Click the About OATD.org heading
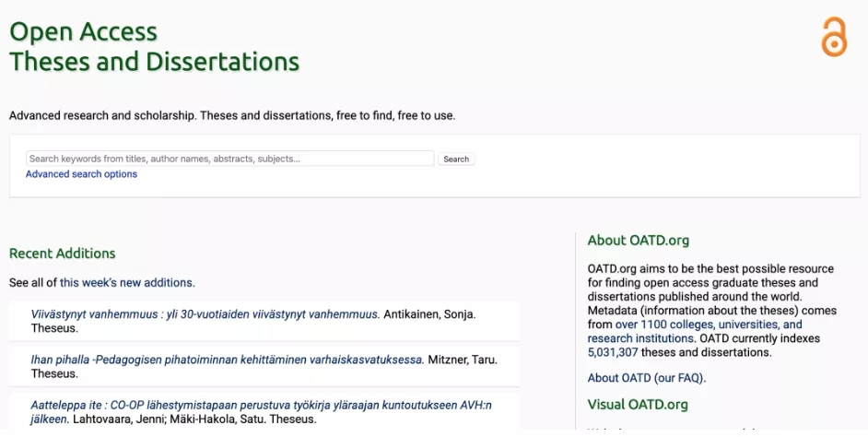Image resolution: width=868 pixels, height=437 pixels. click(x=639, y=241)
